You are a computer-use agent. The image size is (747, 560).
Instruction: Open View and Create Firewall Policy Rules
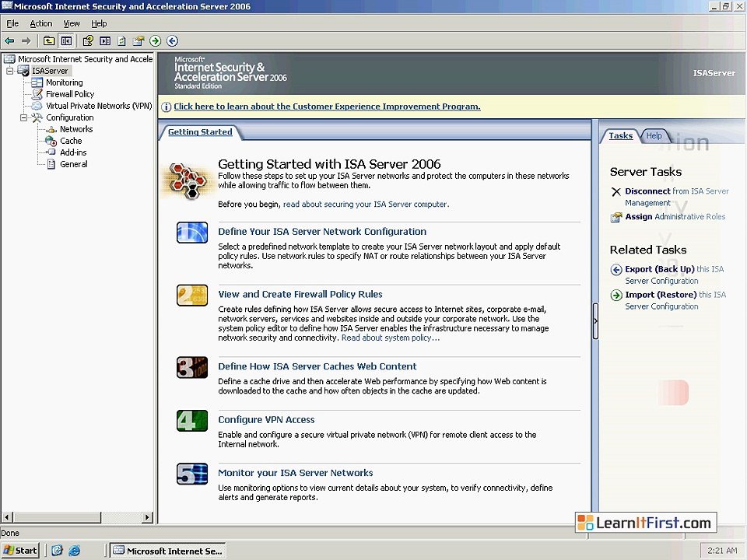(x=300, y=294)
